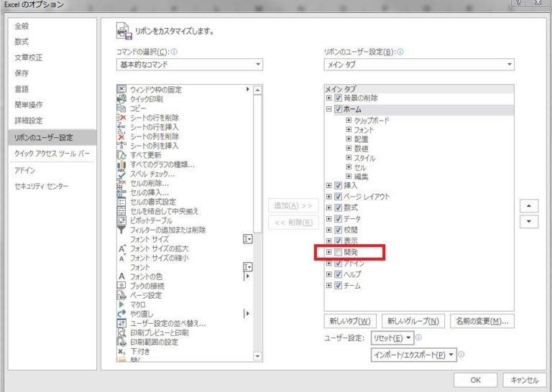552x392 pixels.
Task: Open the メイン タブ ribbon dropdown
Action: point(420,65)
